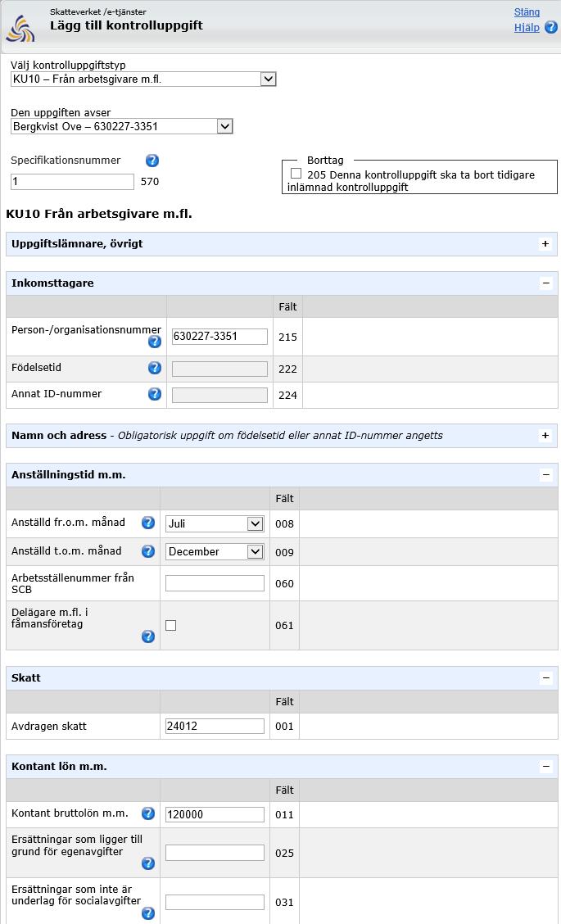Viewport: 561px width, 924px height.
Task: Click the egenavgifter field 025 input
Action: click(215, 853)
